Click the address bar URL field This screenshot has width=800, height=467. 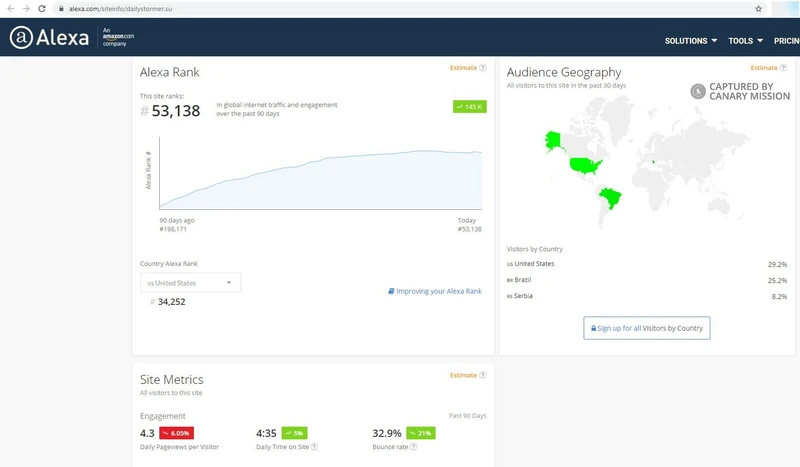pyautogui.click(x=400, y=8)
